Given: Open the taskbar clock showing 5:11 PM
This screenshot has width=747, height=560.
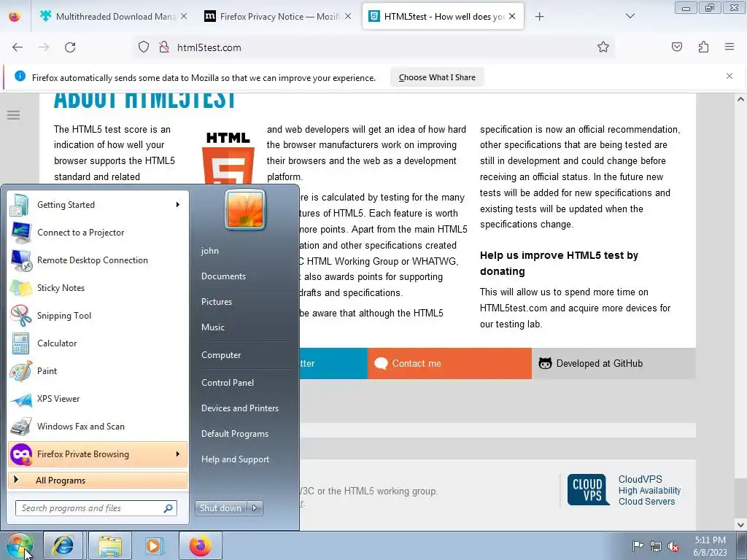Looking at the screenshot, I should 711,546.
